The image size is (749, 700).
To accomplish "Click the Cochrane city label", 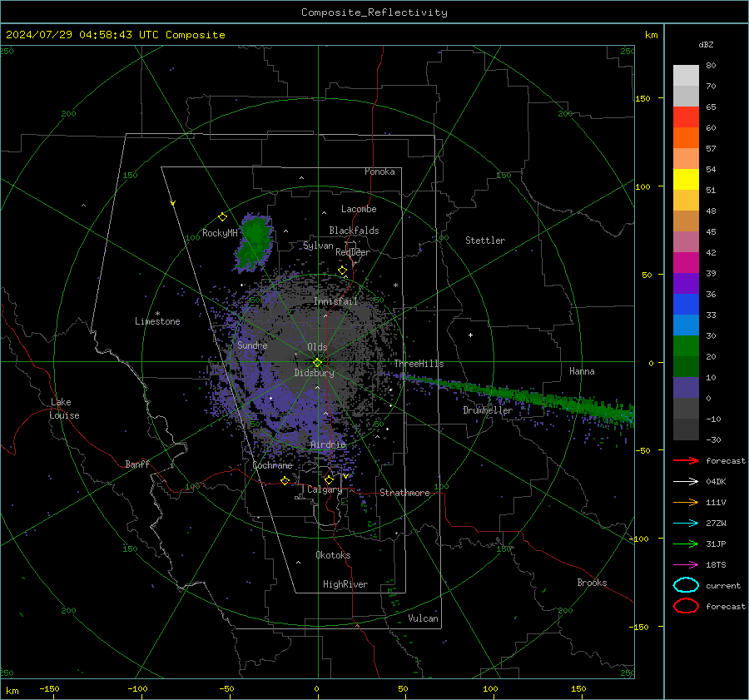I will [272, 465].
